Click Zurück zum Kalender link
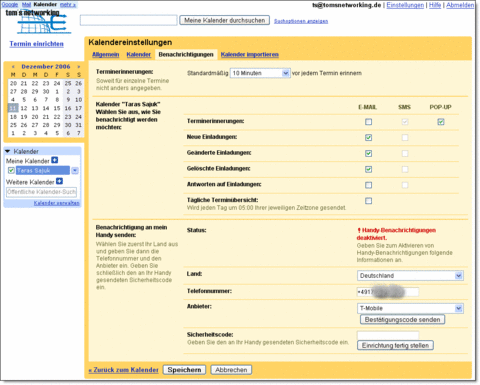Image resolution: width=480 pixels, height=385 pixels. pos(123,370)
